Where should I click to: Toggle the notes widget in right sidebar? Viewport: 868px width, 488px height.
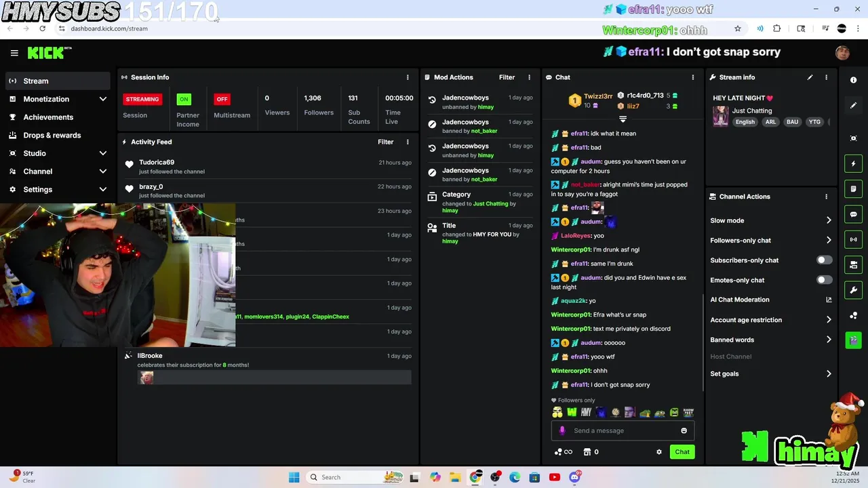point(853,188)
